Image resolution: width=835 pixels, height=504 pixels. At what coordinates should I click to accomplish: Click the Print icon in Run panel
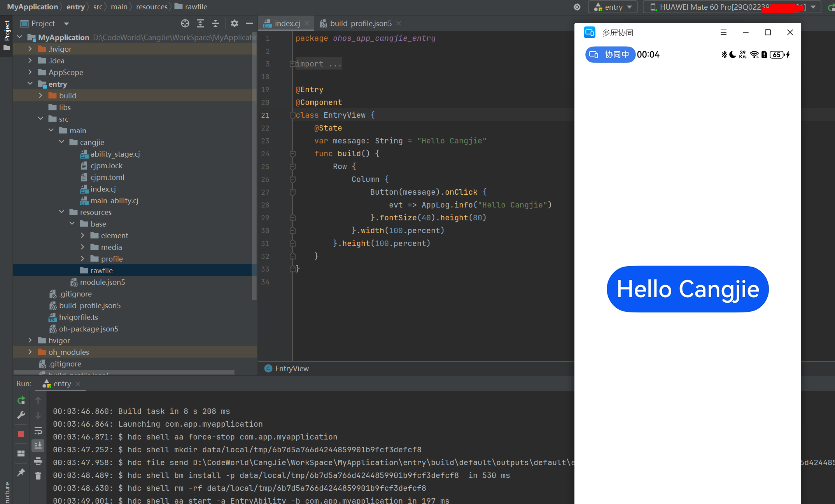(x=38, y=461)
